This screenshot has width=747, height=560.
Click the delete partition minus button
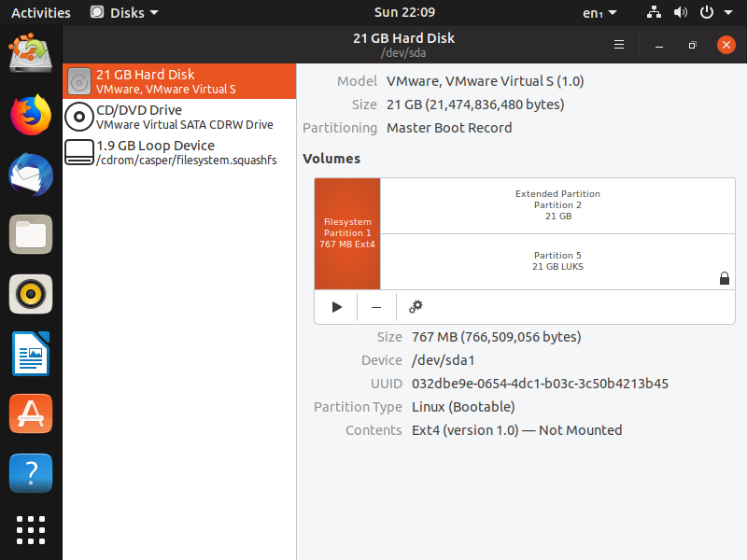[376, 306]
